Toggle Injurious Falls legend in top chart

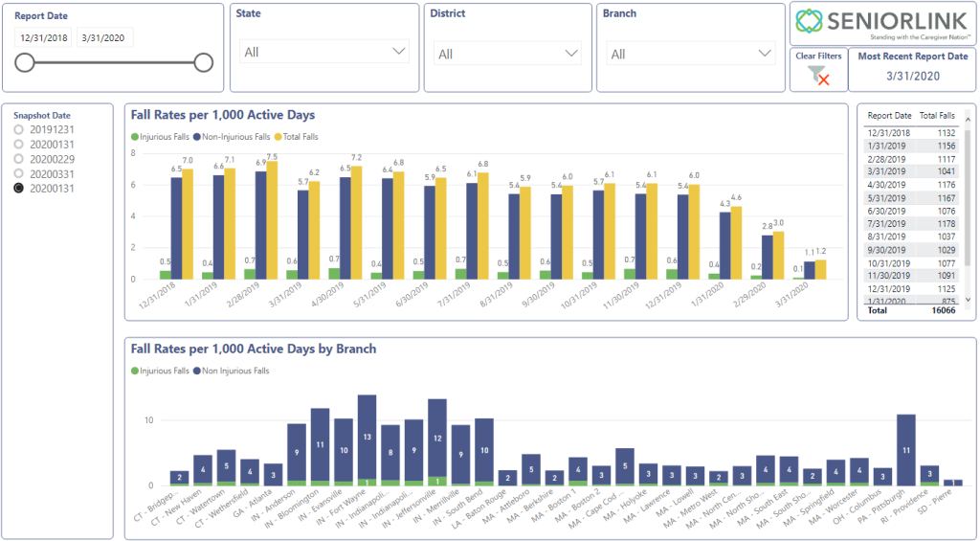[160, 137]
